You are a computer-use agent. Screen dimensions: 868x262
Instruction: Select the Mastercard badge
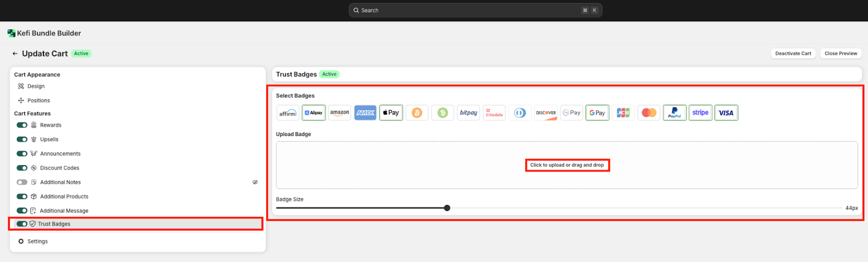[x=649, y=113]
